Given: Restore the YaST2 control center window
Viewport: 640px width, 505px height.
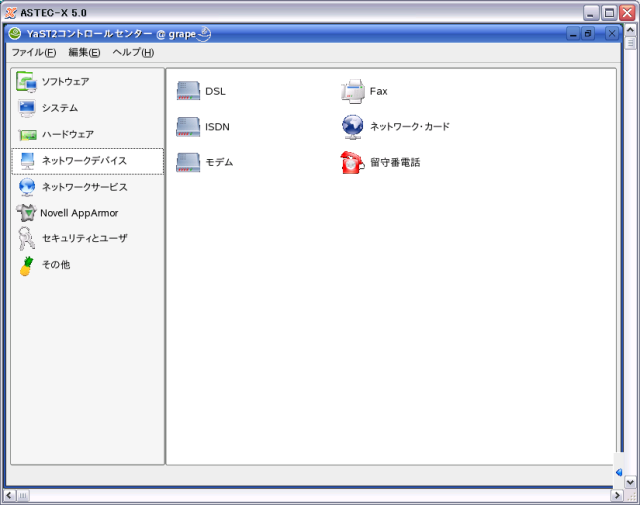Looking at the screenshot, I should [x=588, y=33].
